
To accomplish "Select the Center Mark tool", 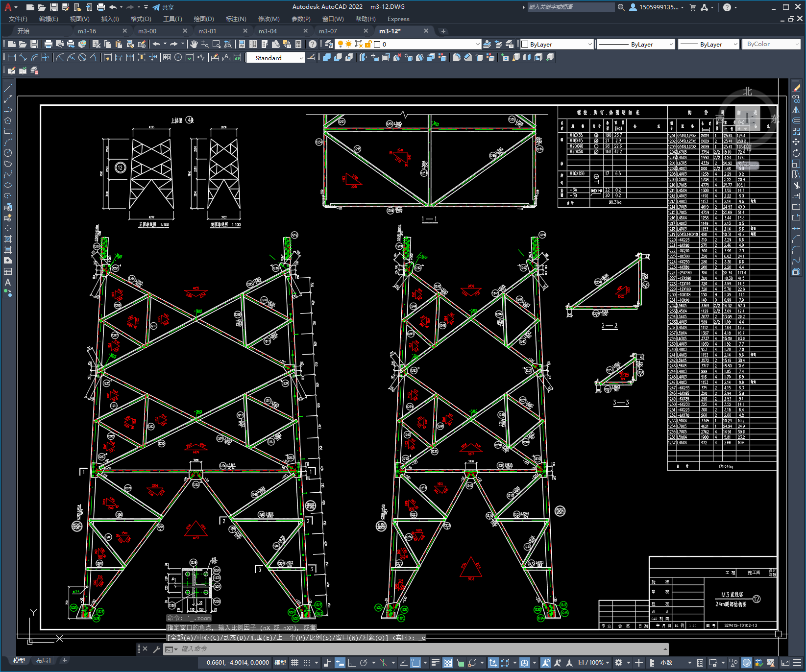I will (x=178, y=57).
